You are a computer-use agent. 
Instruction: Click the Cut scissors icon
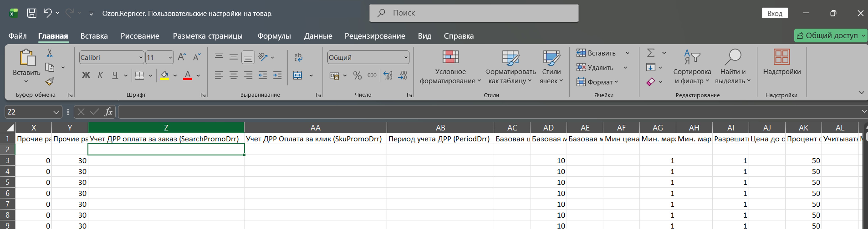tap(50, 53)
